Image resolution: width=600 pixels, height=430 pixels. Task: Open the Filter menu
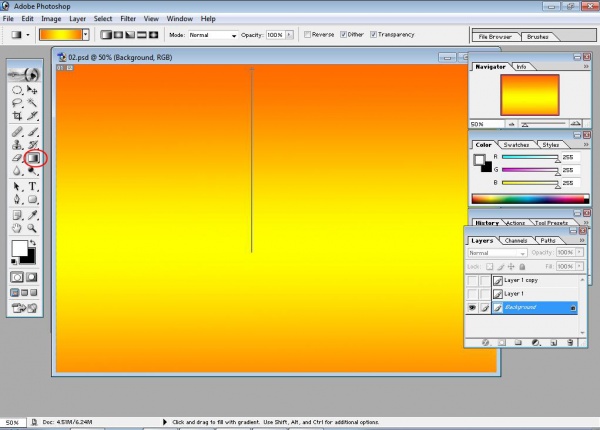point(128,19)
